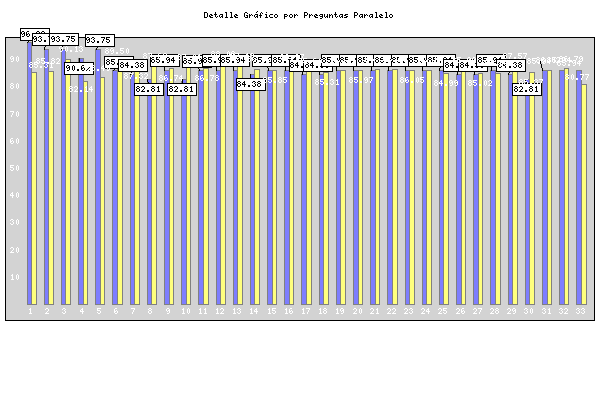Click the y-axis label 40
The height and width of the screenshot is (400, 600).
point(15,195)
